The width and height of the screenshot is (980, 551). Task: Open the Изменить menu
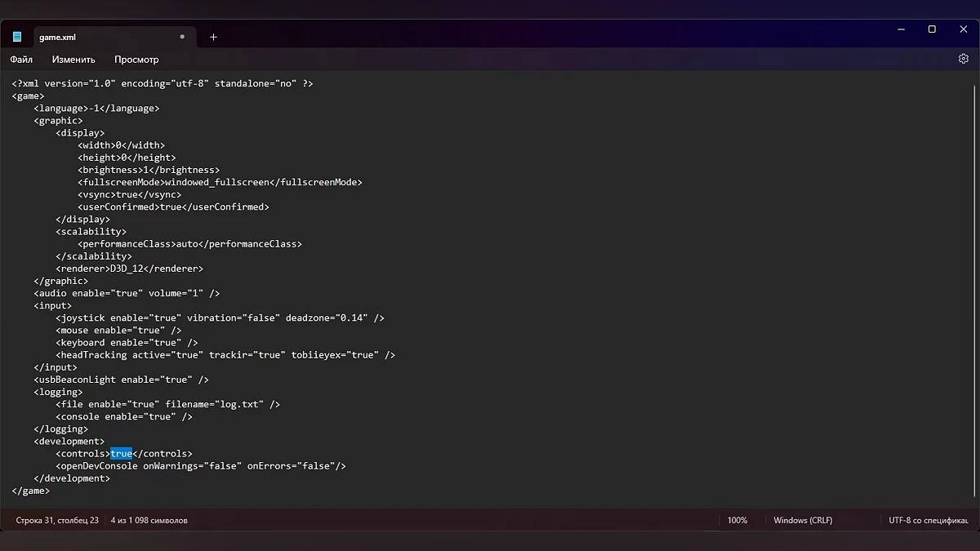[73, 60]
